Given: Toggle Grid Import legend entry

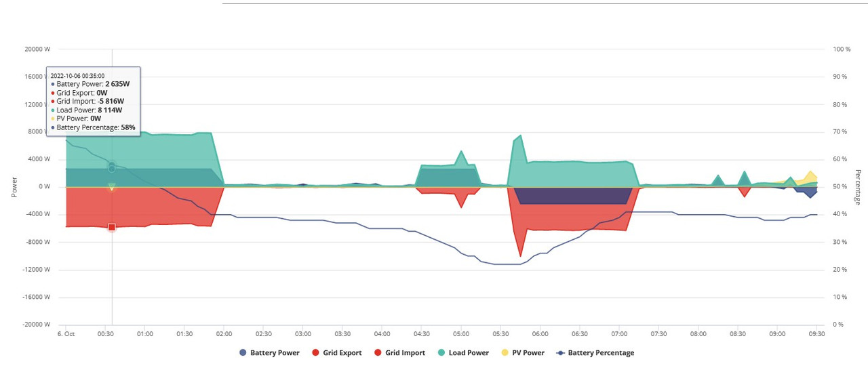Looking at the screenshot, I should [x=399, y=353].
